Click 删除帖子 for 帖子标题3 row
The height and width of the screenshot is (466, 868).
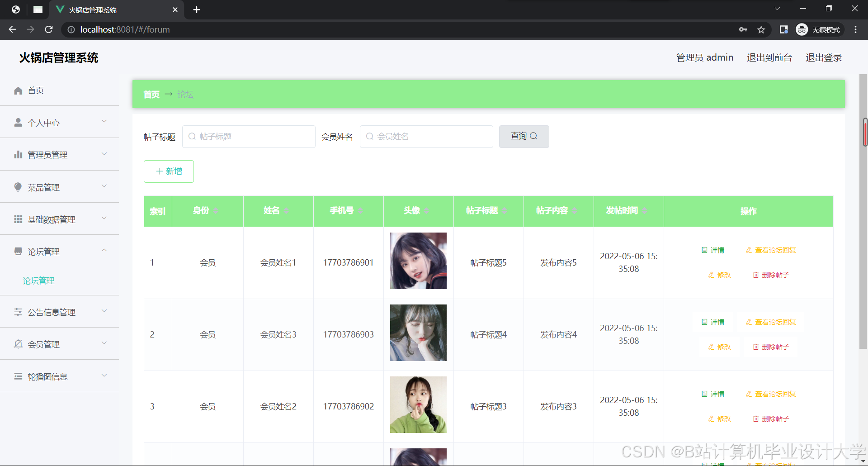[x=771, y=418]
